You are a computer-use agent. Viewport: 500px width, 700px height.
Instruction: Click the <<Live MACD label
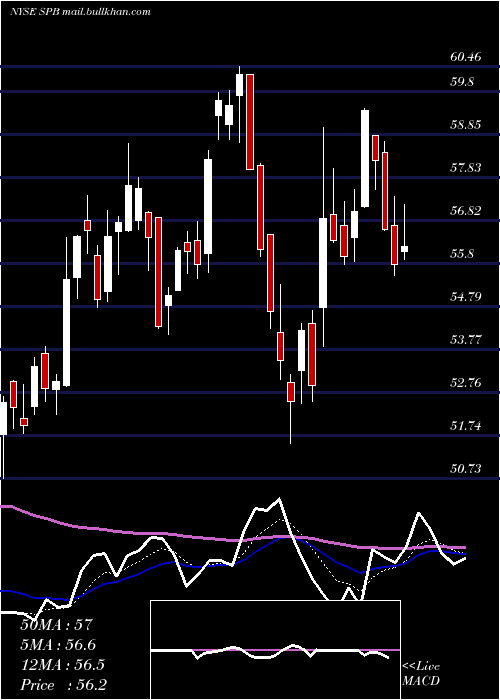(x=421, y=674)
